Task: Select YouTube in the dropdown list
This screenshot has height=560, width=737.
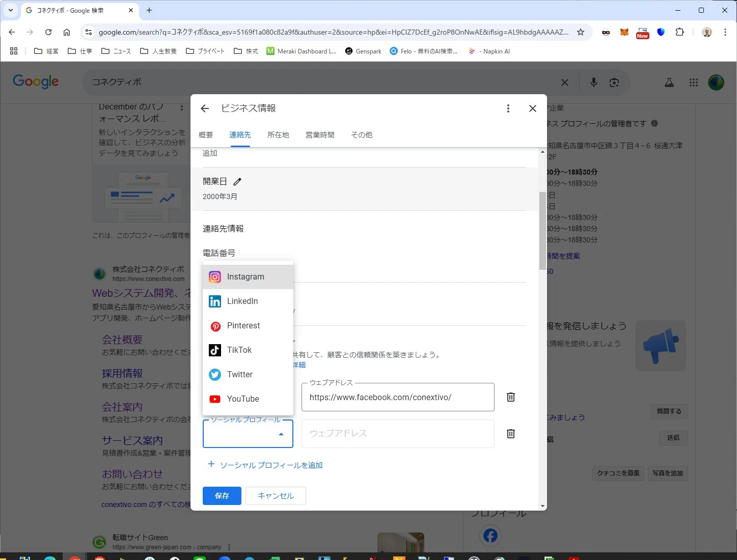Action: (x=248, y=399)
